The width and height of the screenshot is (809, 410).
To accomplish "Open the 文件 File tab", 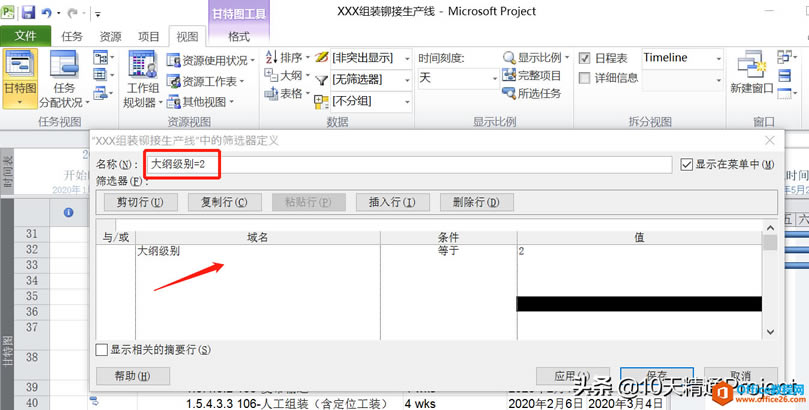I will point(25,36).
